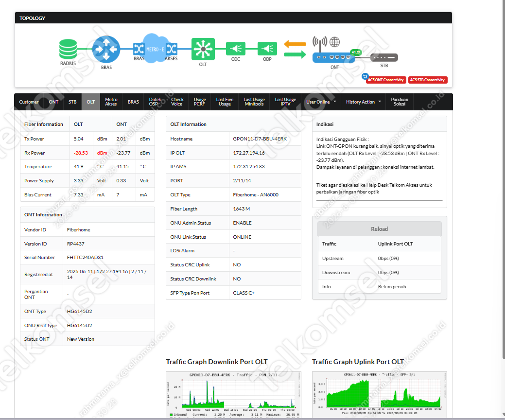The width and height of the screenshot is (505, 420).
Task: Select the blue BRAS router icon
Action: coord(106,49)
